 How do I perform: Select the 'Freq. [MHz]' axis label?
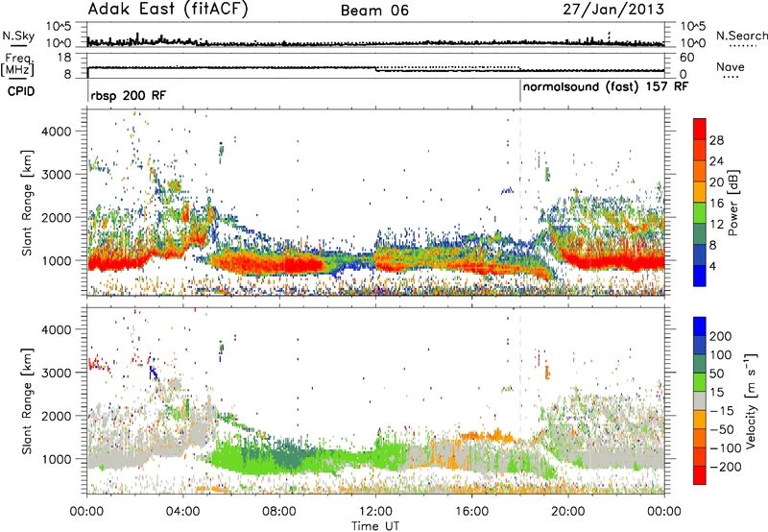click(17, 65)
